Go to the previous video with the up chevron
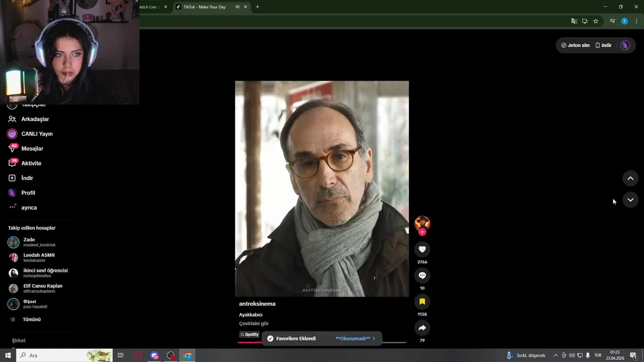 click(x=630, y=178)
